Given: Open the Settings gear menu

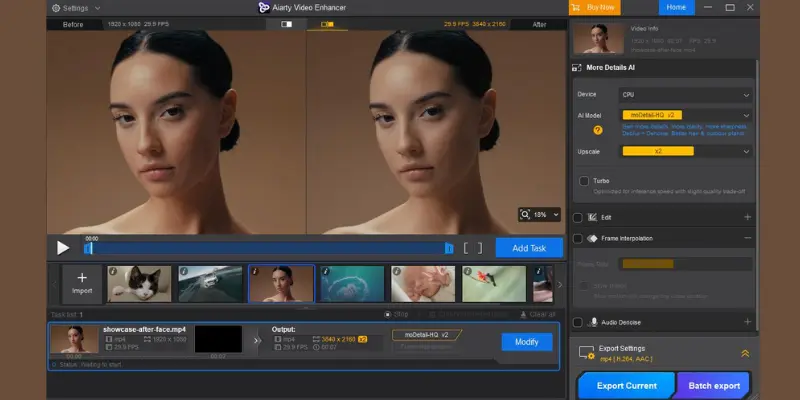Looking at the screenshot, I should [x=56, y=8].
